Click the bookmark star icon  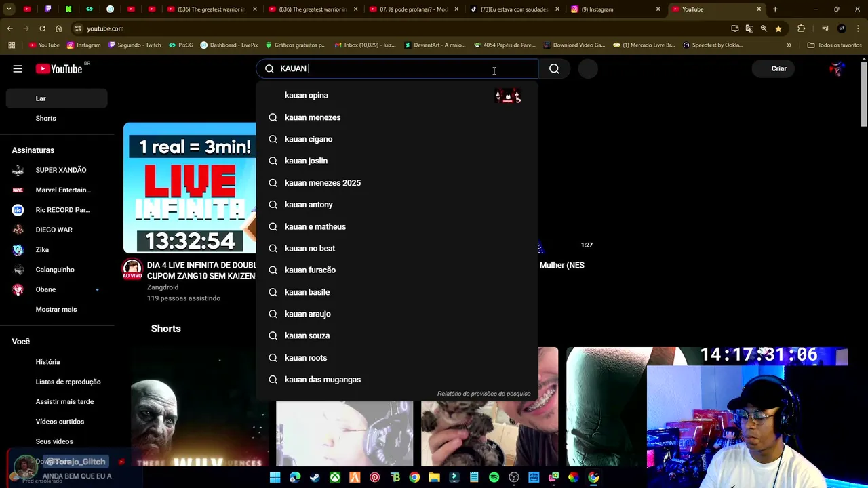[x=778, y=28]
